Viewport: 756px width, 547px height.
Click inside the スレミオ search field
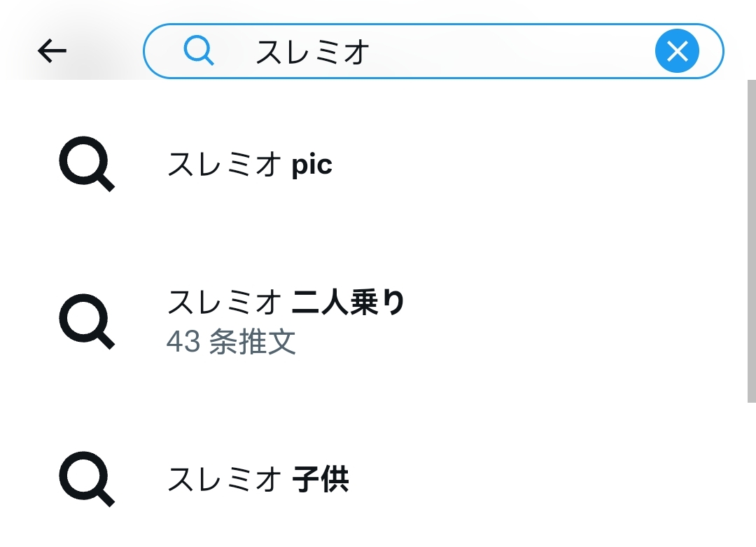(433, 50)
